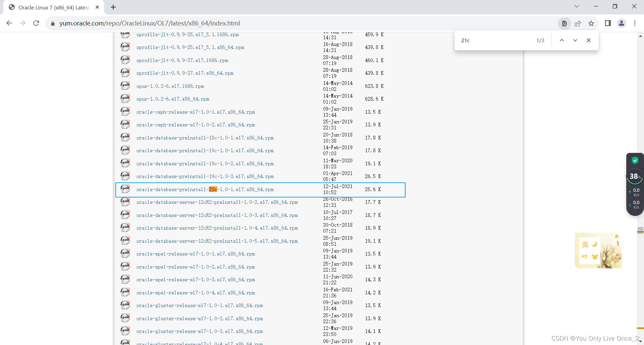The image size is (644, 345).
Task: Open opus-1.0.2-6.el7.i686.rpm link
Action: click(170, 87)
